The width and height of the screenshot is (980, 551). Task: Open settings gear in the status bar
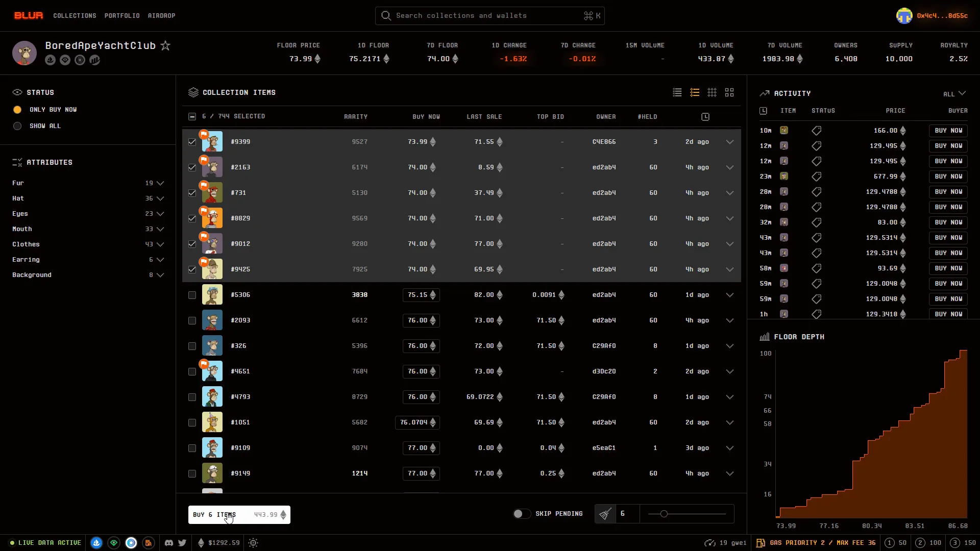coord(253,543)
